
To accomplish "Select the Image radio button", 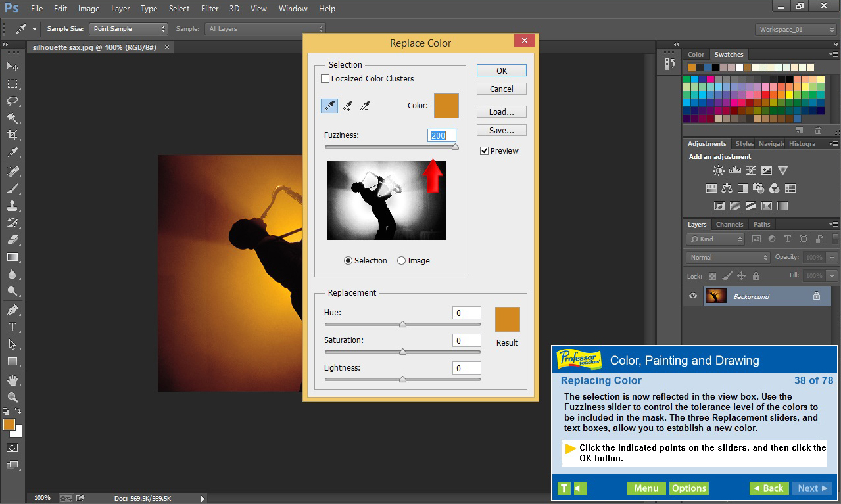I will click(402, 260).
